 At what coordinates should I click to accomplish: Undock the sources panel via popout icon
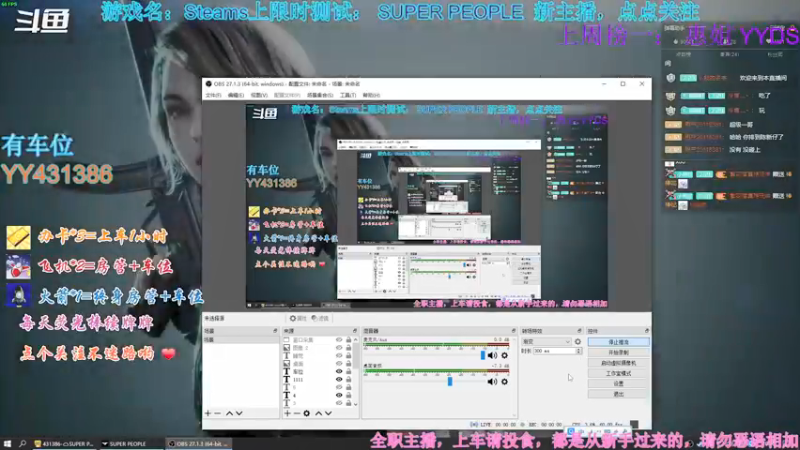click(355, 331)
